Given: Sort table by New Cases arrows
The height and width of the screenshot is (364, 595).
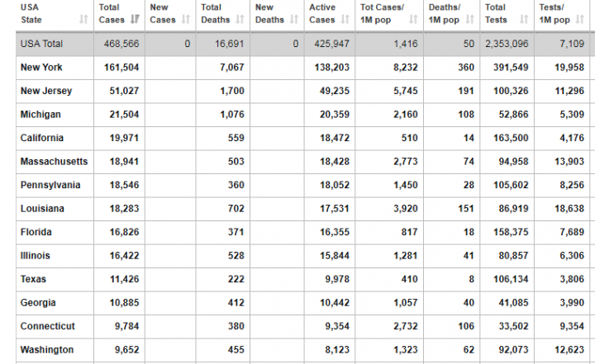Looking at the screenshot, I should [186, 19].
